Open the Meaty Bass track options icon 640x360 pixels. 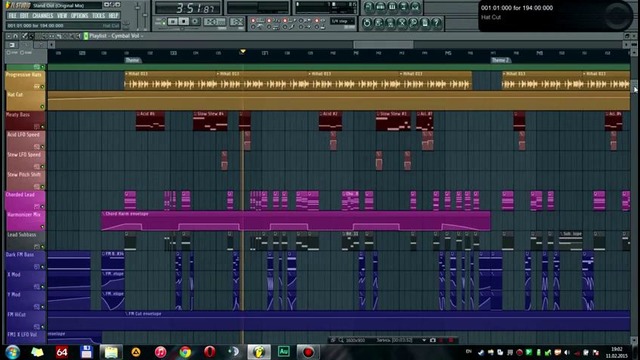[37, 127]
